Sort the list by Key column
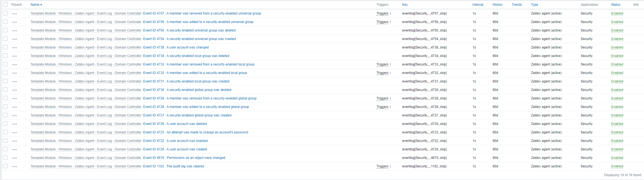Viewport: 644px width, 180px height. (x=405, y=5)
